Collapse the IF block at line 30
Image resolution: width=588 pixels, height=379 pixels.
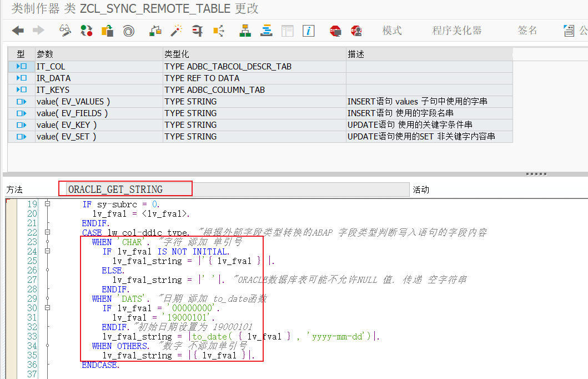(48, 308)
